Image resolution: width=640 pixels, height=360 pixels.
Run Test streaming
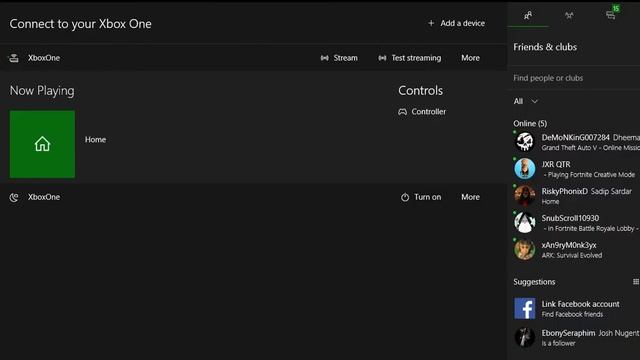point(409,58)
